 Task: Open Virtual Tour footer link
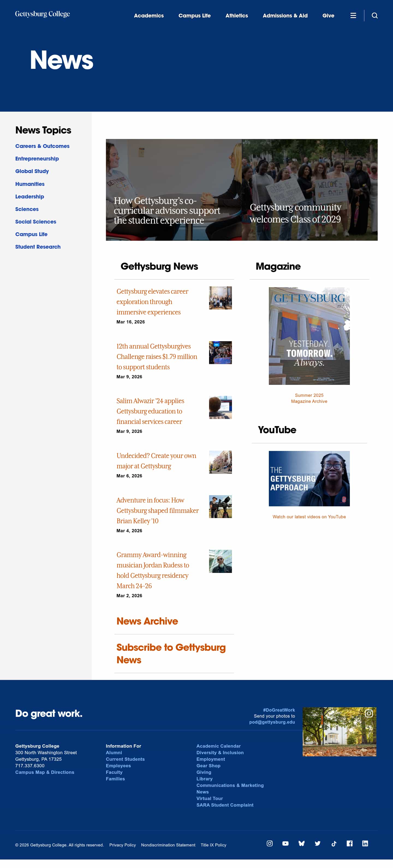coord(209,799)
